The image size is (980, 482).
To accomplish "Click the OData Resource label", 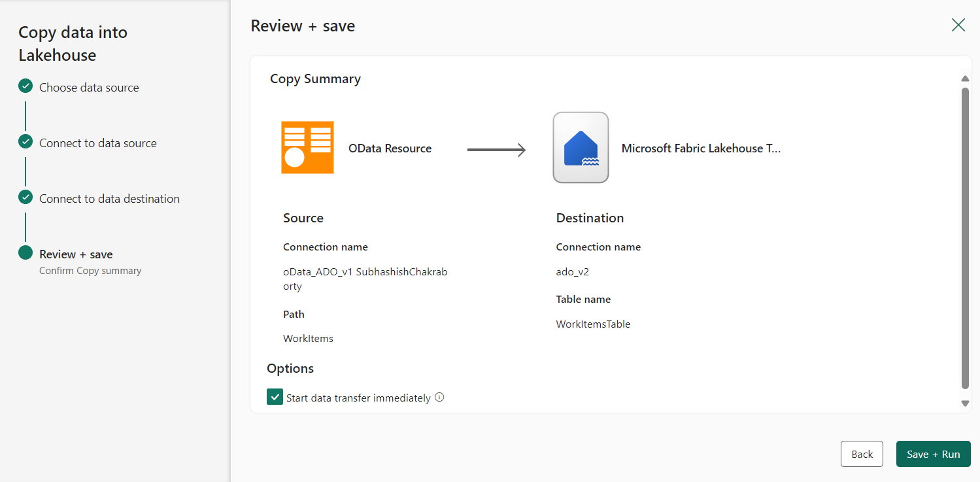I will coord(390,148).
